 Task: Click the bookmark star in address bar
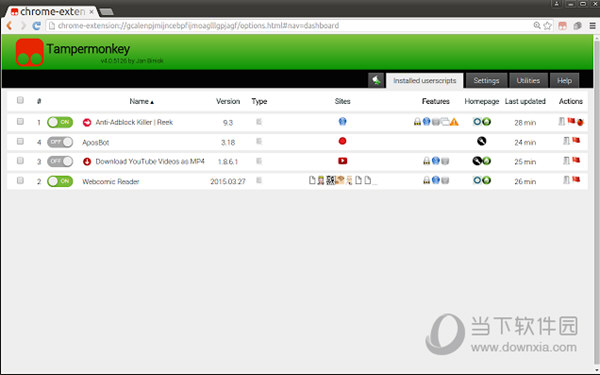pos(548,26)
